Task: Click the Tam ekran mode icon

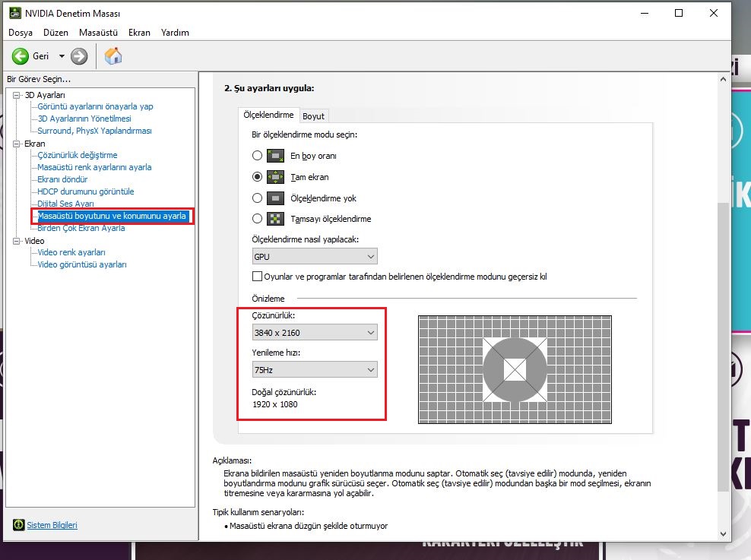Action: coord(275,176)
